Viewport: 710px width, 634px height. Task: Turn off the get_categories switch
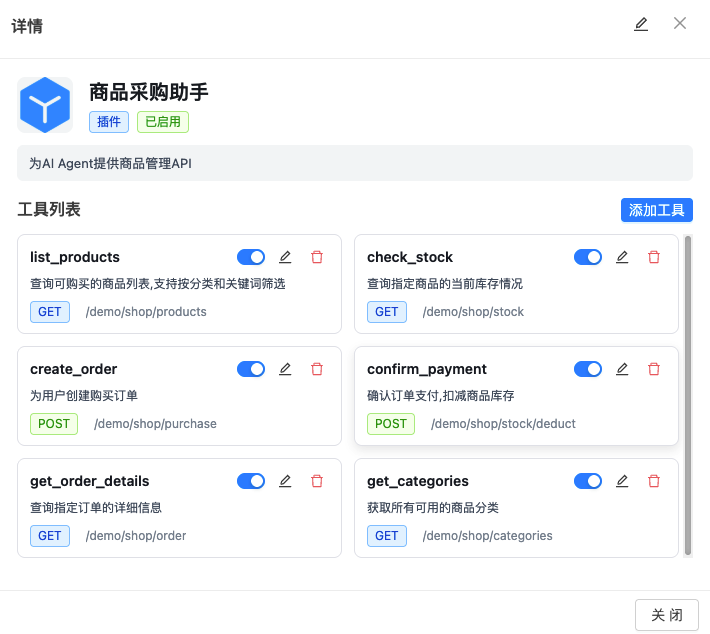pos(588,481)
